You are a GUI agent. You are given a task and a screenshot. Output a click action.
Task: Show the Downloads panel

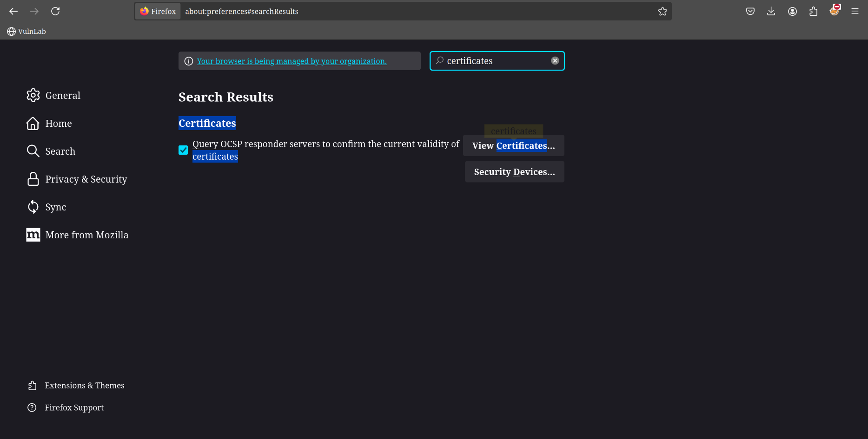pos(771,11)
